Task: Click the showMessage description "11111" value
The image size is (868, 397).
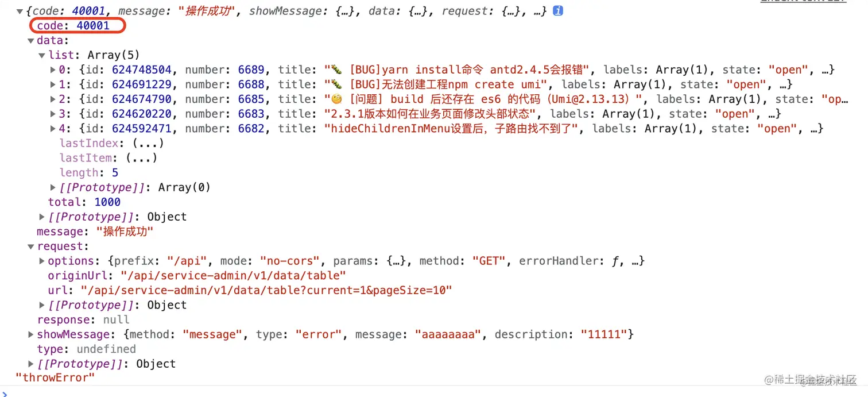Action: (604, 334)
